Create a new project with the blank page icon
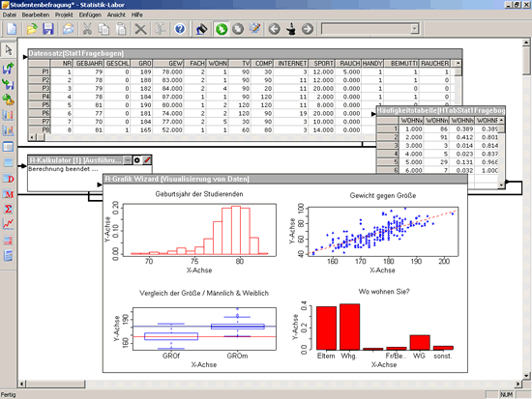The height and width of the screenshot is (399, 532). point(12,29)
